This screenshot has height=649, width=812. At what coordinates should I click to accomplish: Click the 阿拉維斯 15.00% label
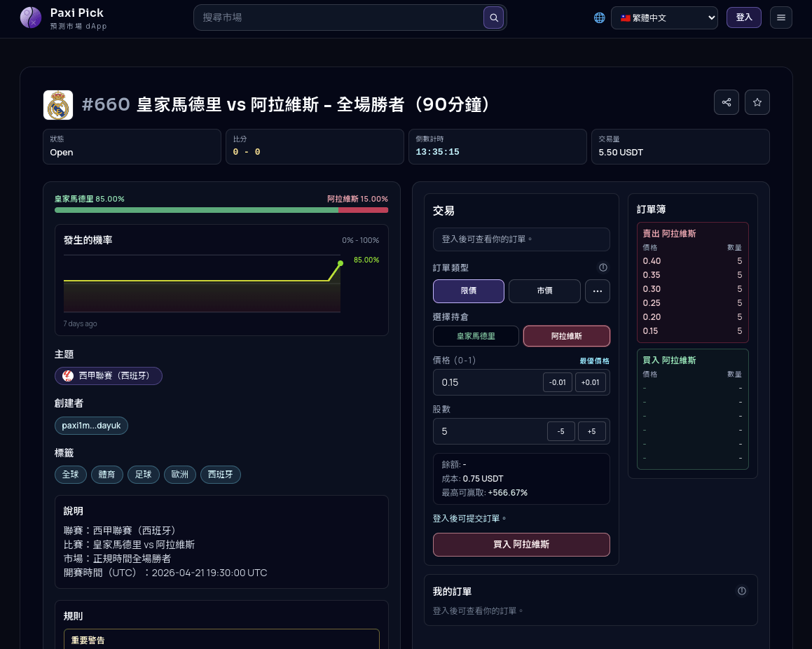click(x=357, y=199)
